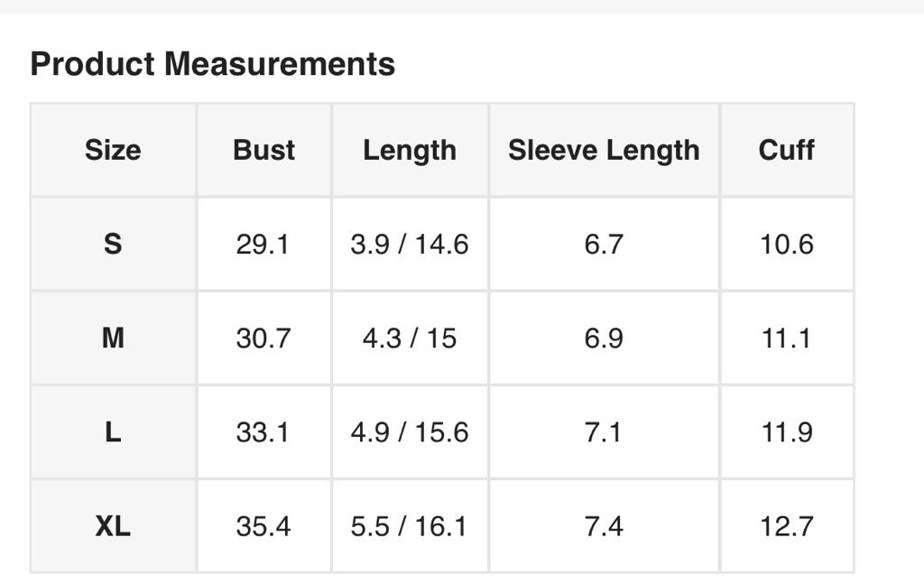Select the Bust column header

click(x=263, y=150)
